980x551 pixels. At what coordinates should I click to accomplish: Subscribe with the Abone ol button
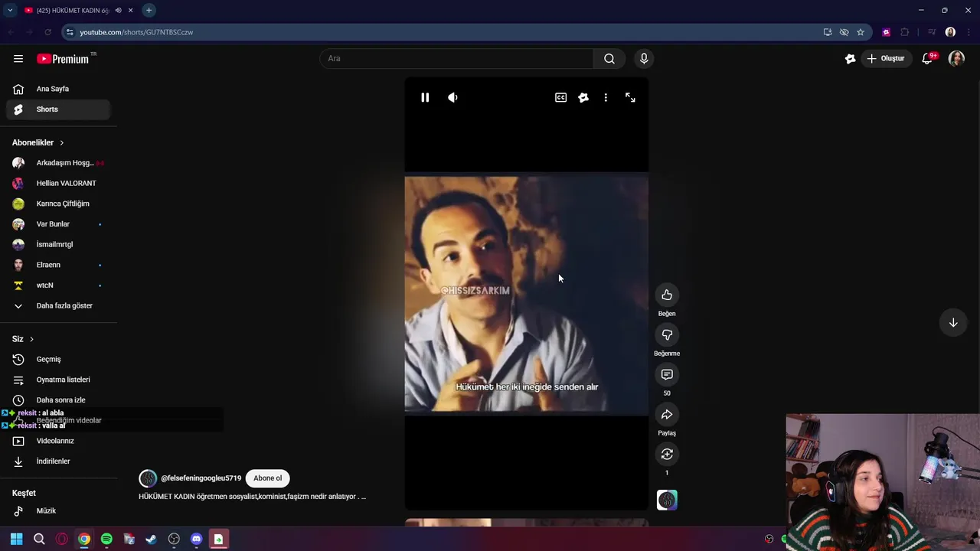(267, 478)
